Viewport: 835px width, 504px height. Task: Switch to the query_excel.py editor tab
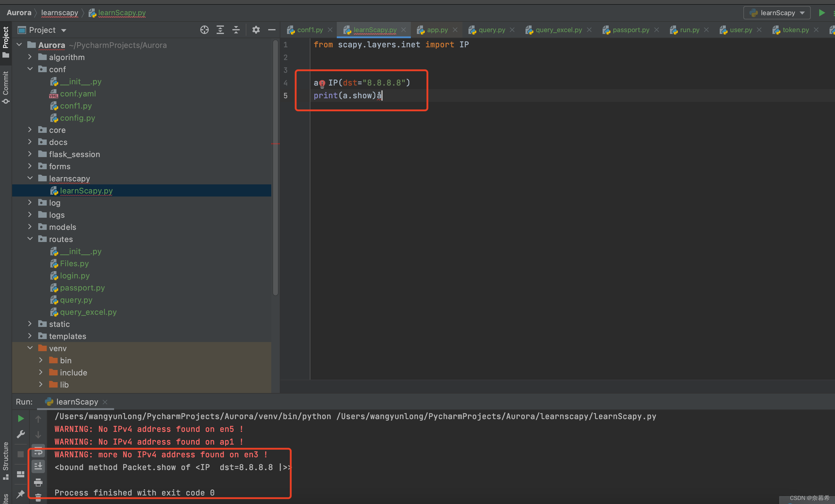click(558, 30)
